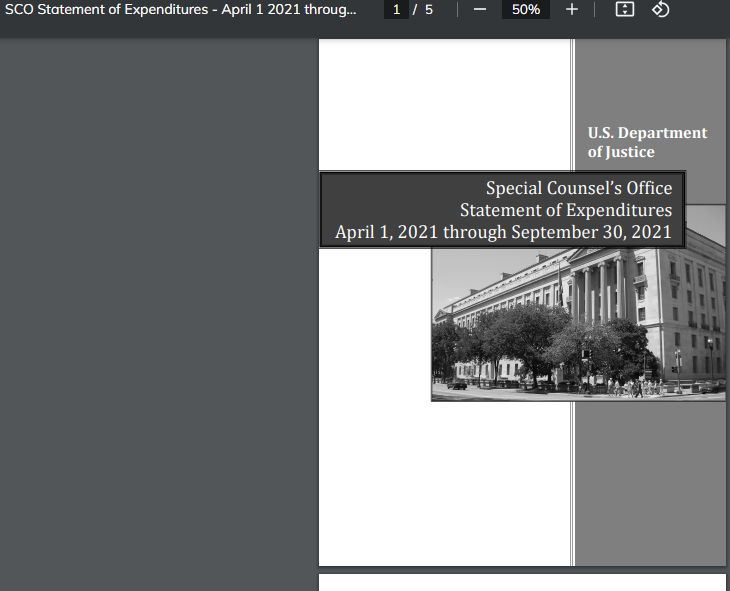Image resolution: width=730 pixels, height=591 pixels.
Task: Click the 50% zoom level field
Action: pyautogui.click(x=526, y=9)
